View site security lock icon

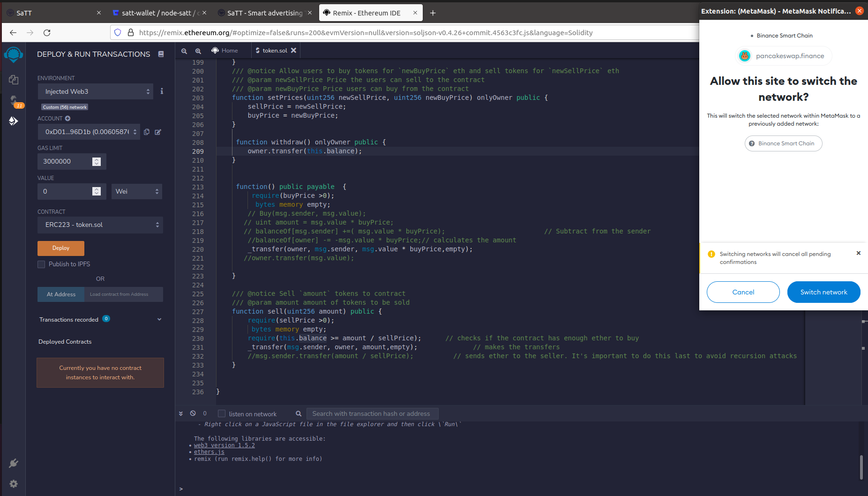tap(131, 32)
